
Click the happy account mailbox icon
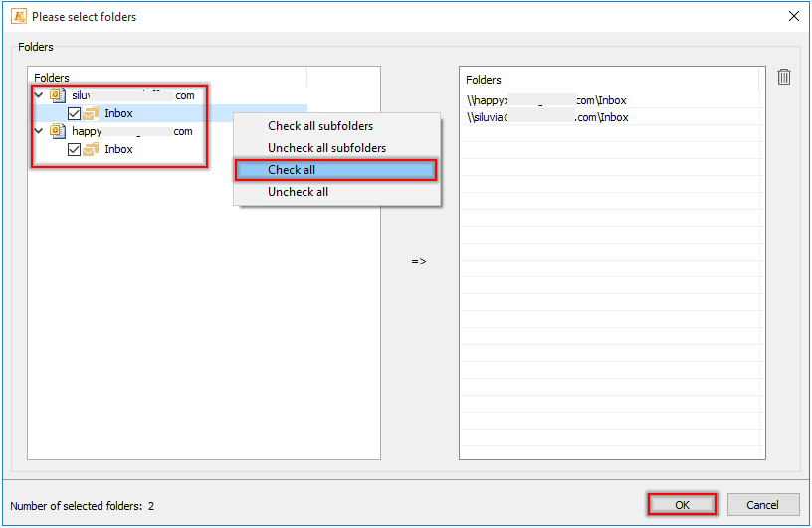(57, 131)
